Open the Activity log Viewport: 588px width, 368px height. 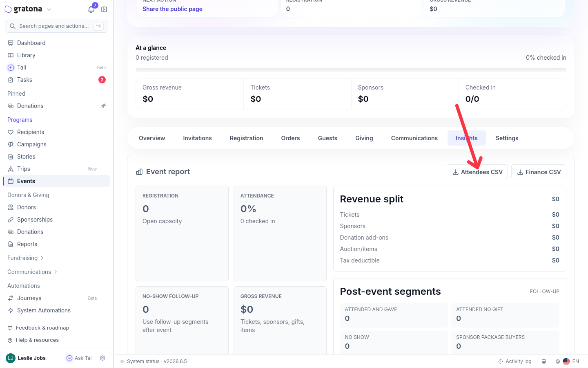(515, 361)
